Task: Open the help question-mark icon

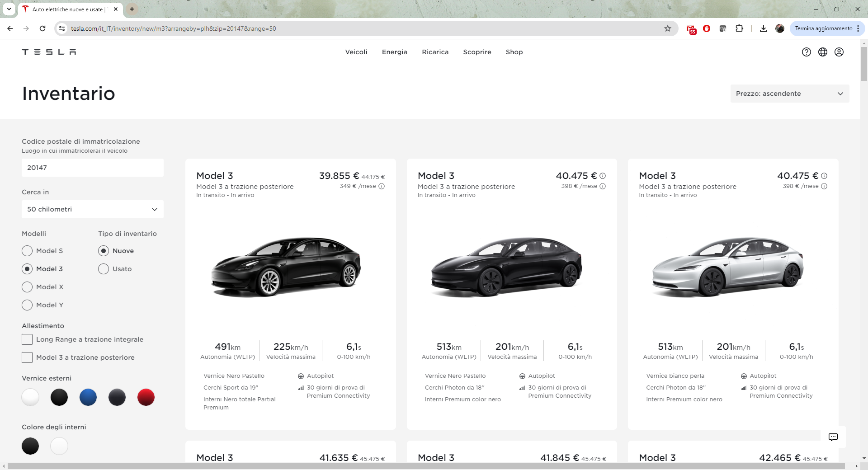Action: [x=807, y=52]
